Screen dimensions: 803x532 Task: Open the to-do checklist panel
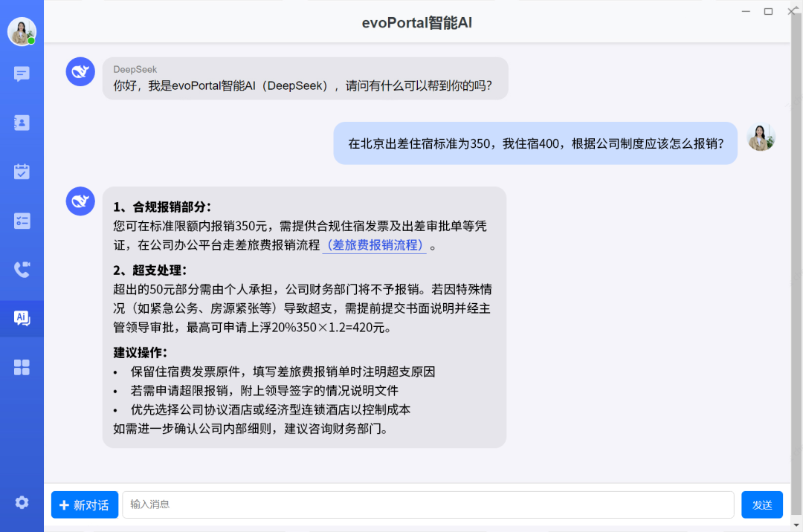[22, 221]
